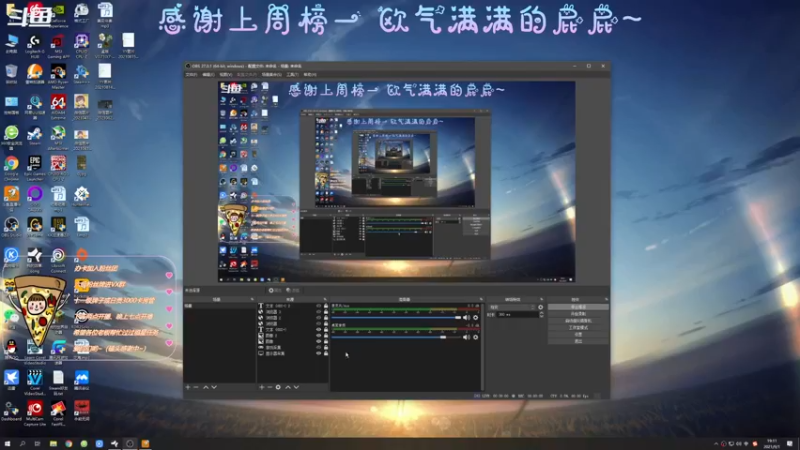This screenshot has width=800, height=450.
Task: Open settings gear for 桌面音频 channel
Action: [x=476, y=337]
